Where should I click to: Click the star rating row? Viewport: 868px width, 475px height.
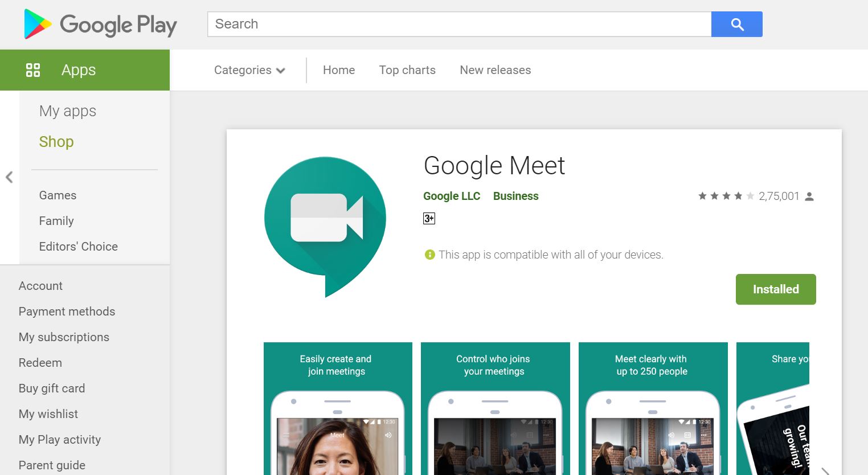coord(726,196)
